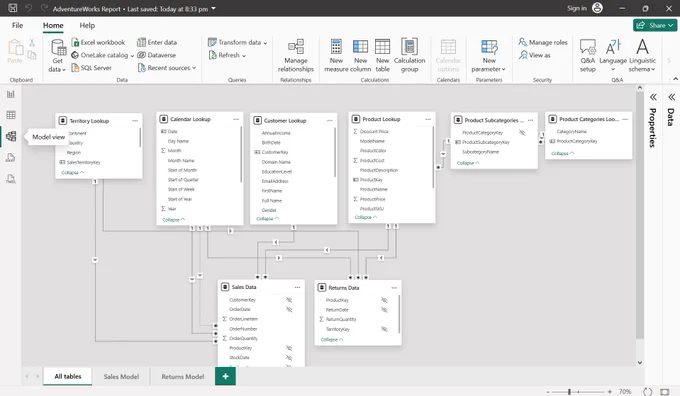Screen dimensions: 680x396
Task: Click View as roles
Action: pos(534,55)
